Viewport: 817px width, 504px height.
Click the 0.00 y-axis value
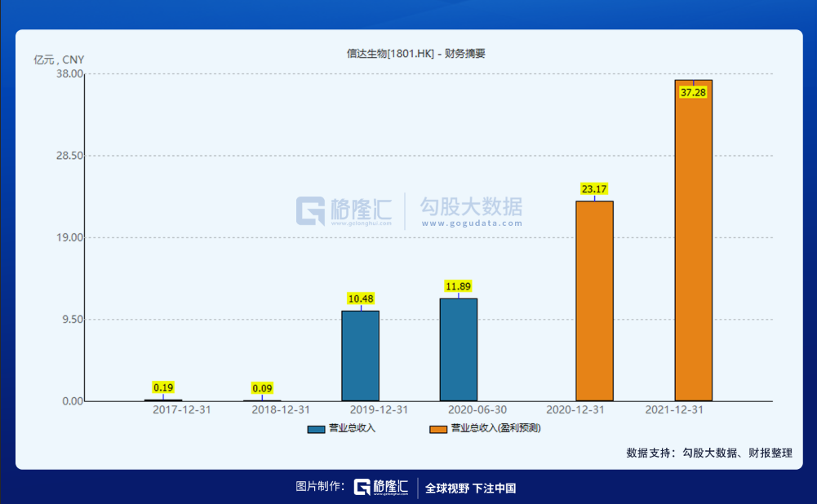click(x=73, y=401)
